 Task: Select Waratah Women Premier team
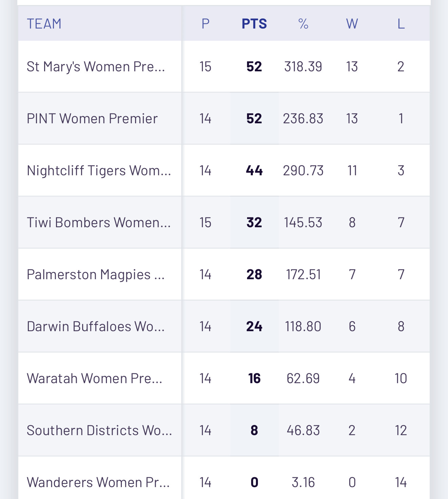tap(95, 378)
